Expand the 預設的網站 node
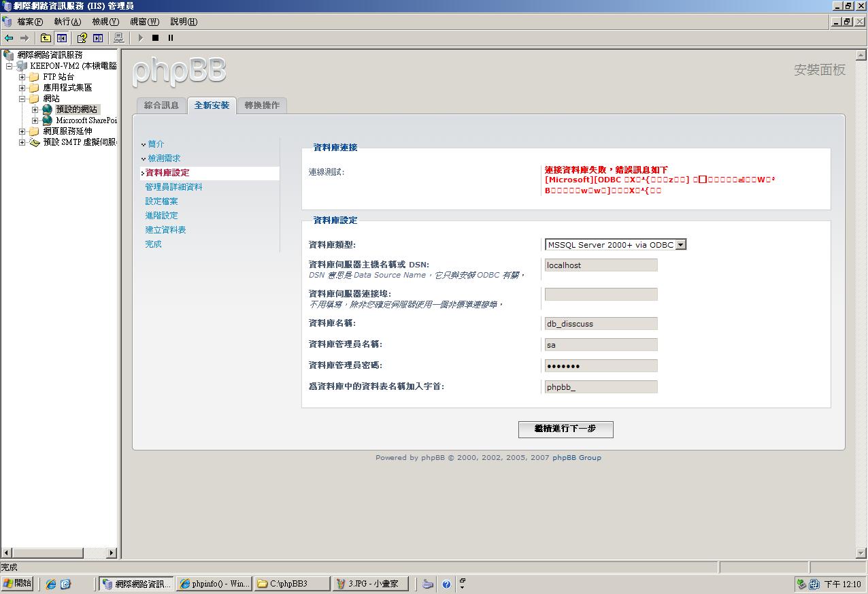Screen dimensions: 868x594 pyautogui.click(x=35, y=110)
